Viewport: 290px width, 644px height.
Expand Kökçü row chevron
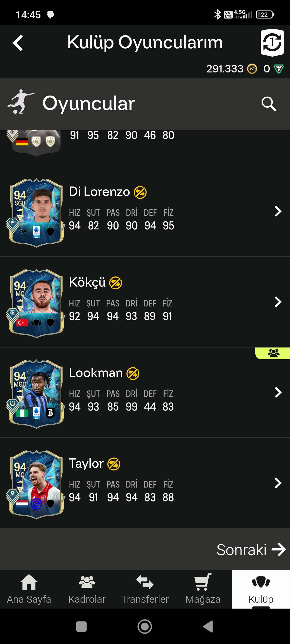point(278,302)
